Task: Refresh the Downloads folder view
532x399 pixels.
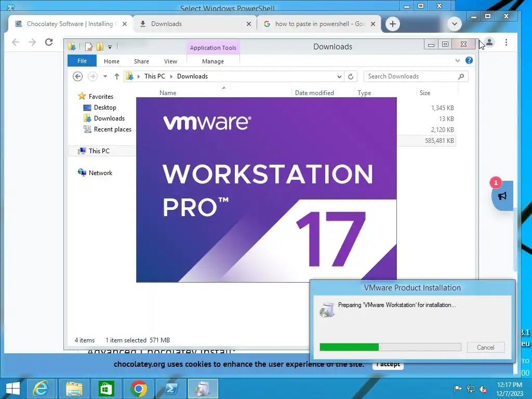Action: (351, 77)
